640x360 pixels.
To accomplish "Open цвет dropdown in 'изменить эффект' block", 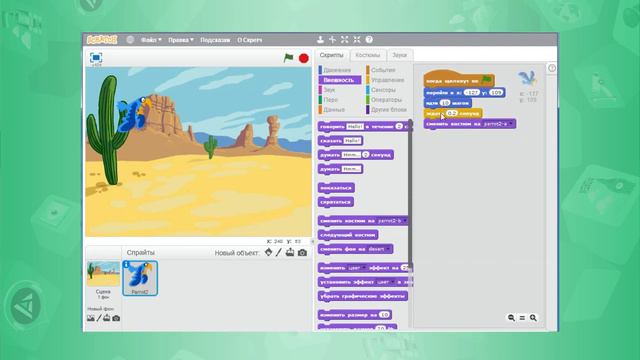I will (x=357, y=268).
